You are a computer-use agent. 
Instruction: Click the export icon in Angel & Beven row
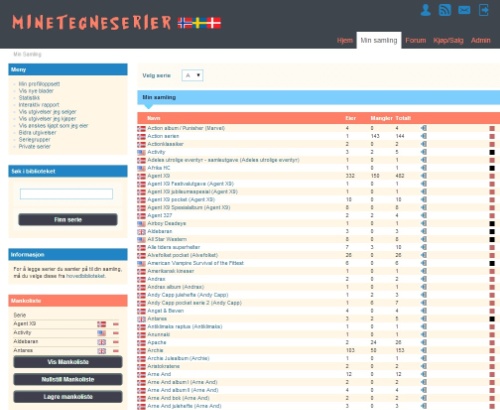pyautogui.click(x=424, y=311)
